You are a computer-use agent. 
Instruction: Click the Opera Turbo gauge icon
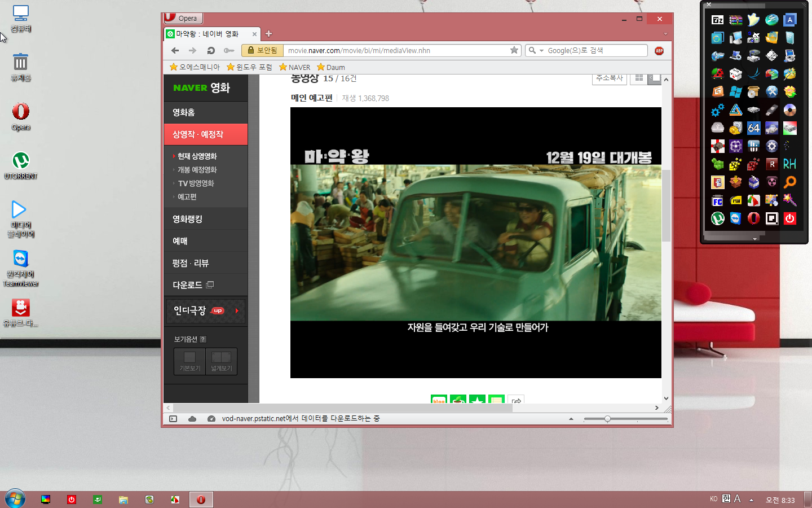pos(211,419)
